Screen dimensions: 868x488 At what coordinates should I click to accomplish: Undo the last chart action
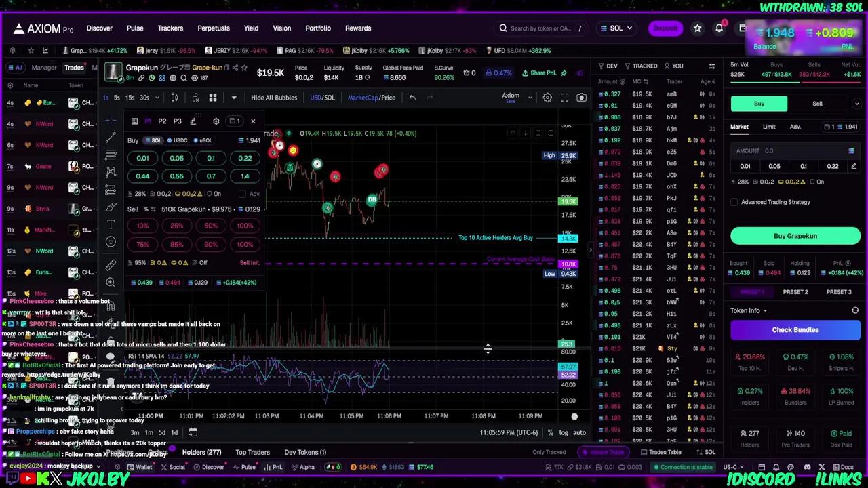point(412,98)
